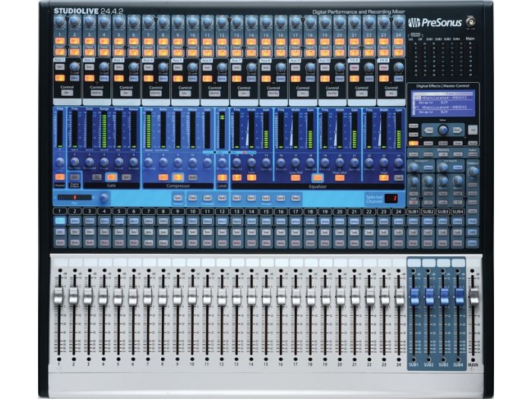Toggle 48V phantom power on channel 16
This screenshot has height=399, width=532.
click(280, 41)
